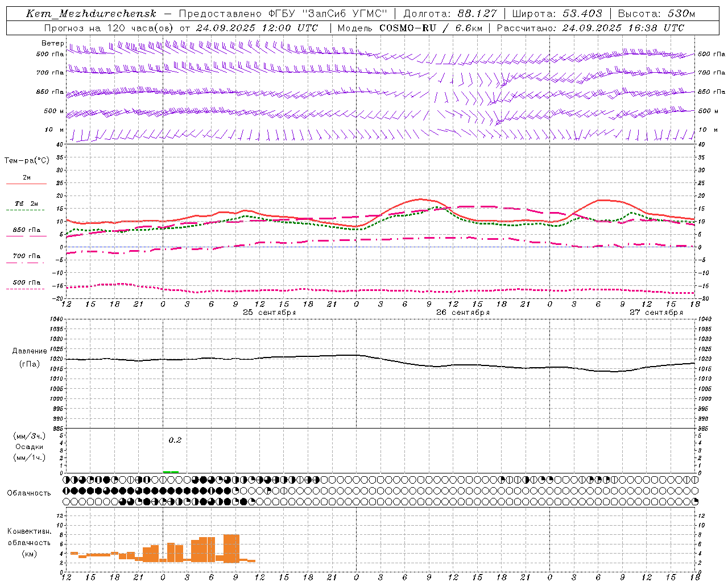The image size is (728, 582).
Task: Click the 26 сентября date label
Action: (462, 313)
